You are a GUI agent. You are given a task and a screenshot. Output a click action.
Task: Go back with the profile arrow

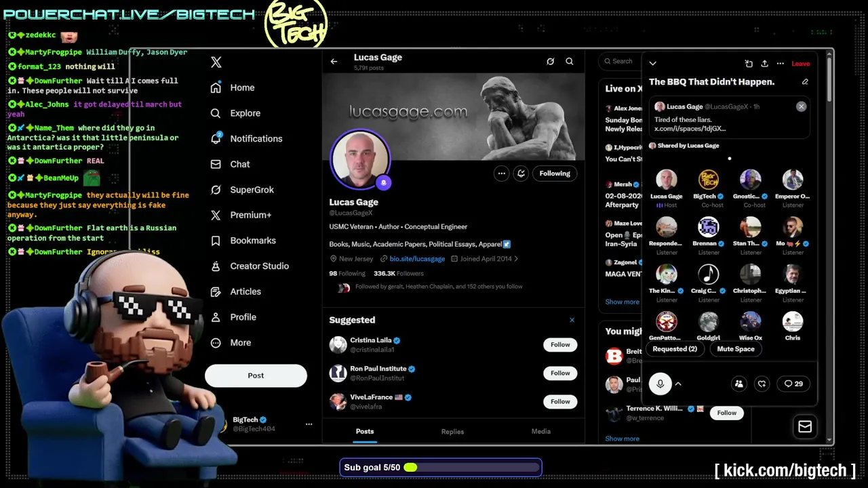(x=334, y=62)
